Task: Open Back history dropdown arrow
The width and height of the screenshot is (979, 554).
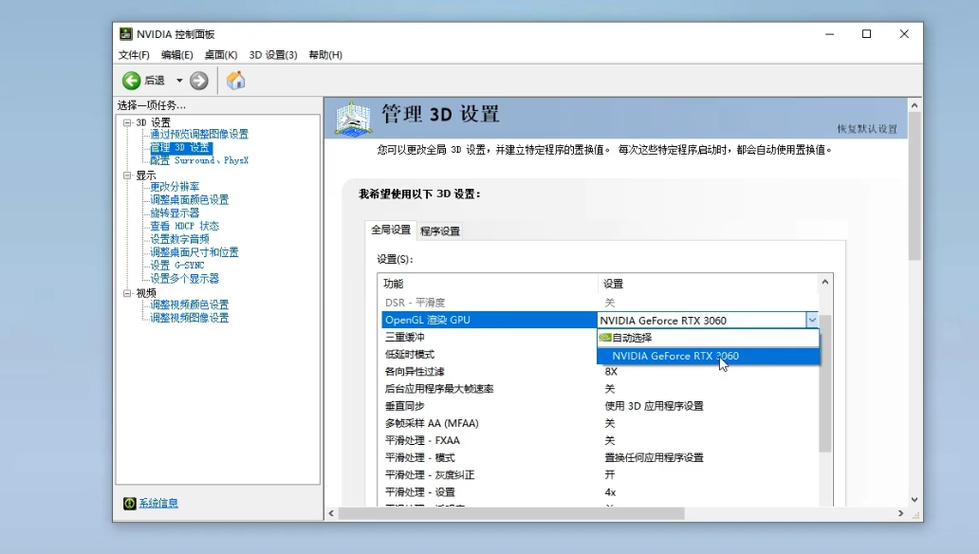Action: click(179, 81)
